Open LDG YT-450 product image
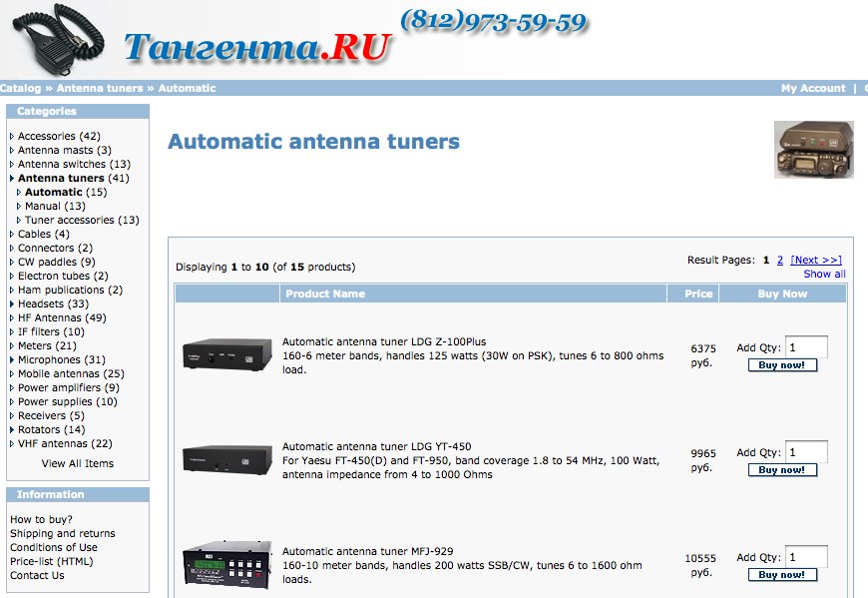 pos(226,459)
